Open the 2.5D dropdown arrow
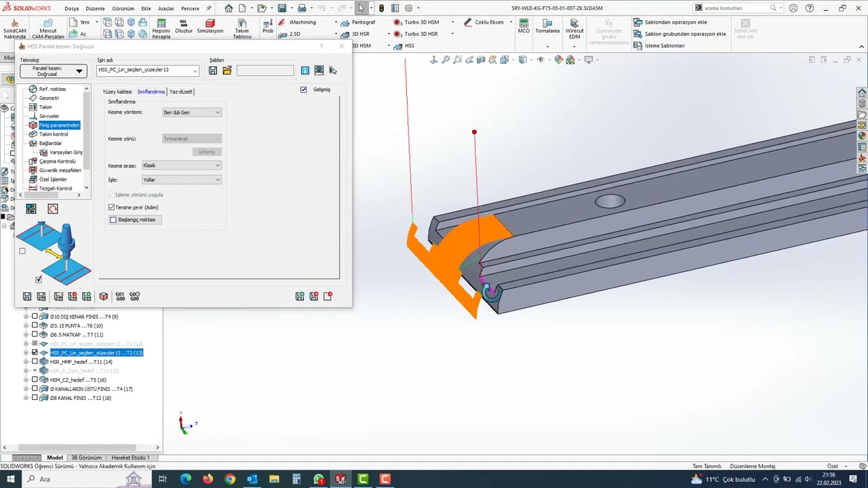 (336, 34)
